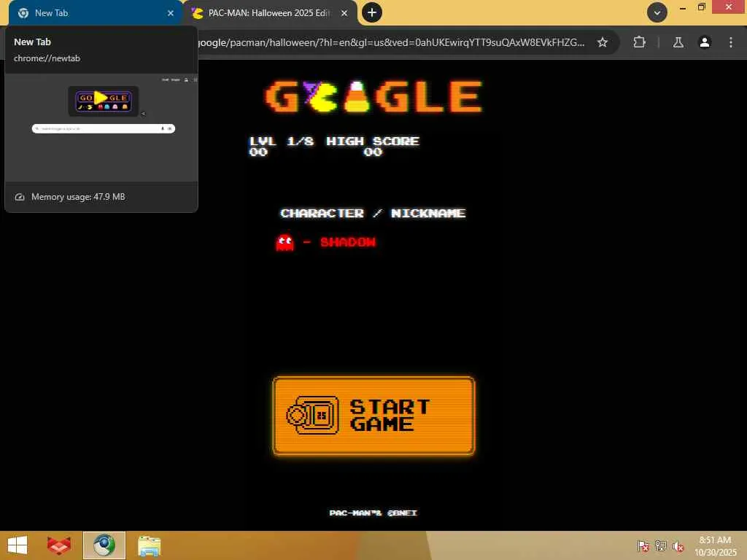Open the Extensions puzzle icon
Viewport: 747px width, 560px height.
coord(639,42)
